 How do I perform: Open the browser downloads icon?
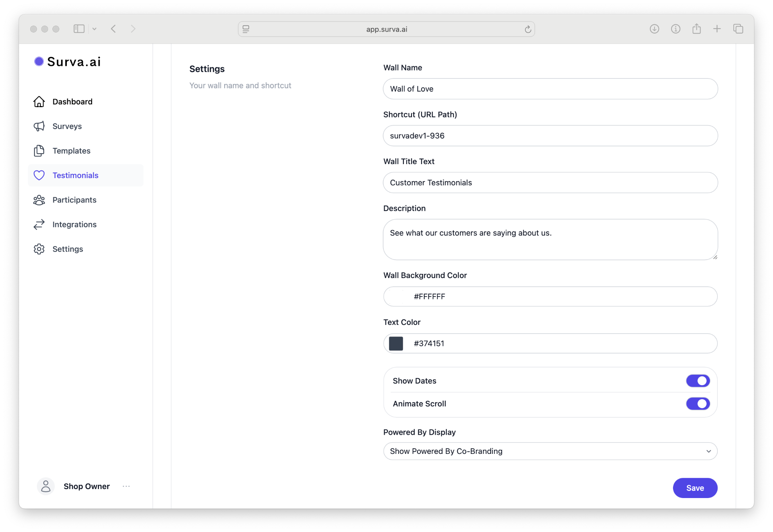(x=654, y=29)
